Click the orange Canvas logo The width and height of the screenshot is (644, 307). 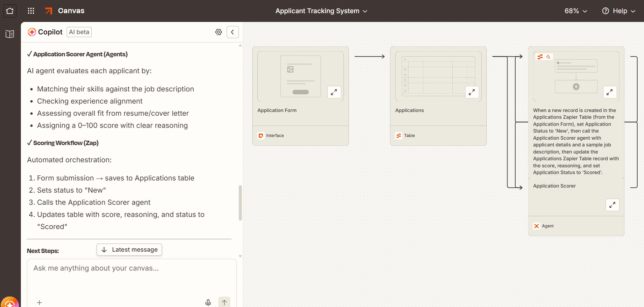coord(49,10)
